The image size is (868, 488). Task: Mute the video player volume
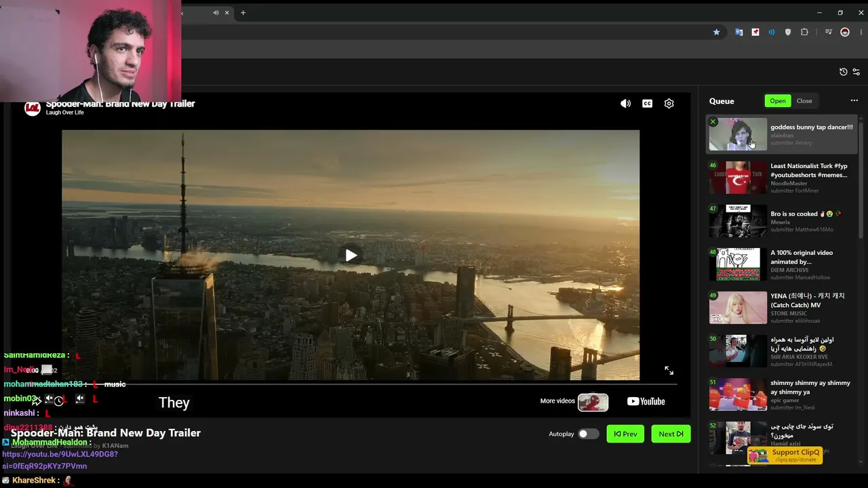pos(625,104)
